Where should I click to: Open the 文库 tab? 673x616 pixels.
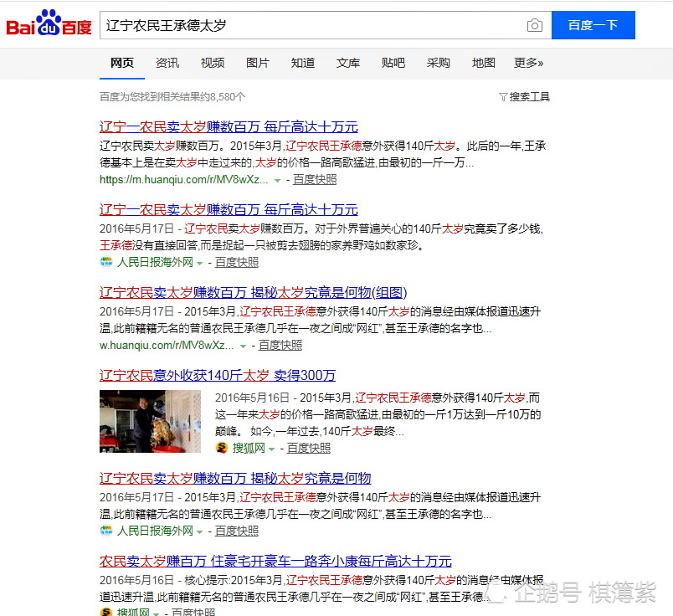point(347,63)
